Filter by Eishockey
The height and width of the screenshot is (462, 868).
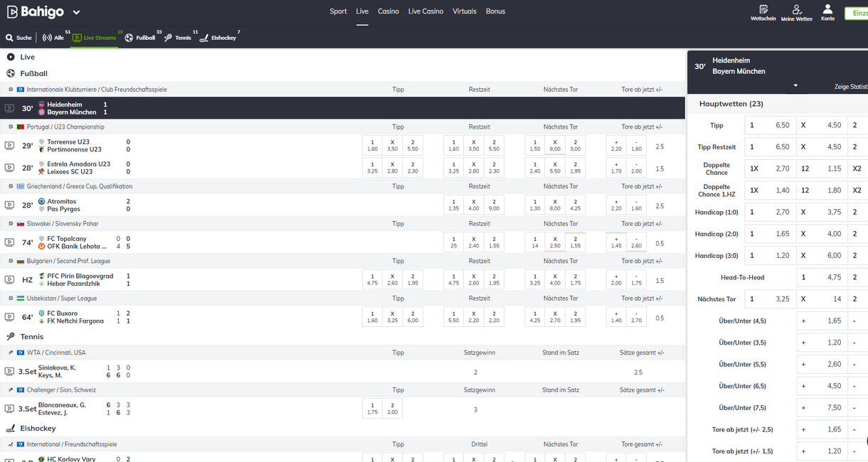click(219, 37)
